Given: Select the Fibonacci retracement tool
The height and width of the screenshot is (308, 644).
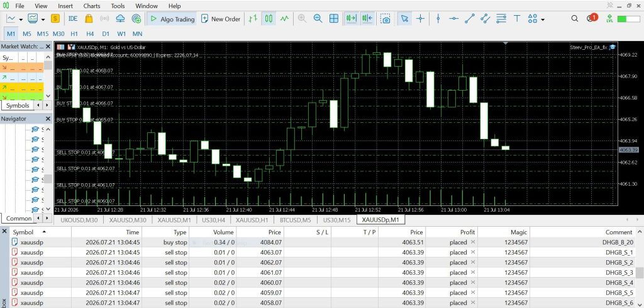Looking at the screenshot, I should point(501,18).
